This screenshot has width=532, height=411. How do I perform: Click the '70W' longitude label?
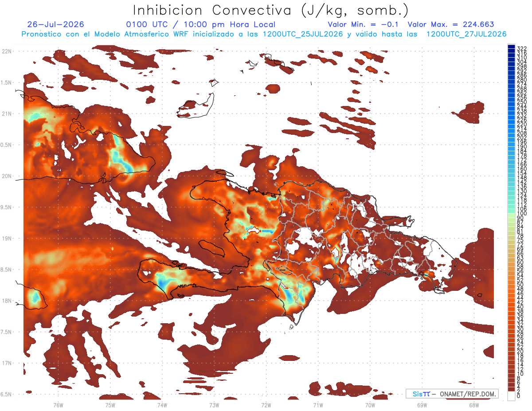pyautogui.click(x=370, y=405)
